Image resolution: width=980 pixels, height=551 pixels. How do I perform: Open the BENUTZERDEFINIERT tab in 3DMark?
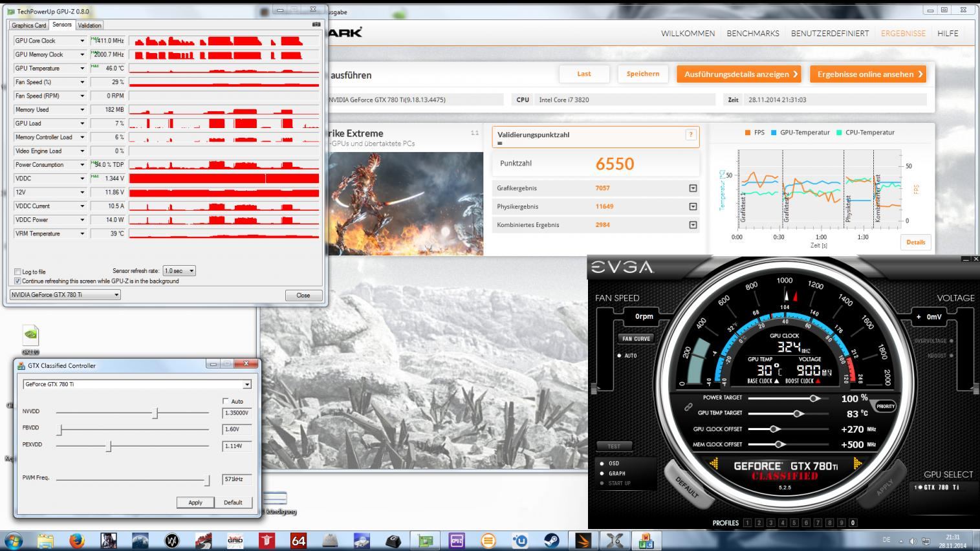click(x=830, y=34)
